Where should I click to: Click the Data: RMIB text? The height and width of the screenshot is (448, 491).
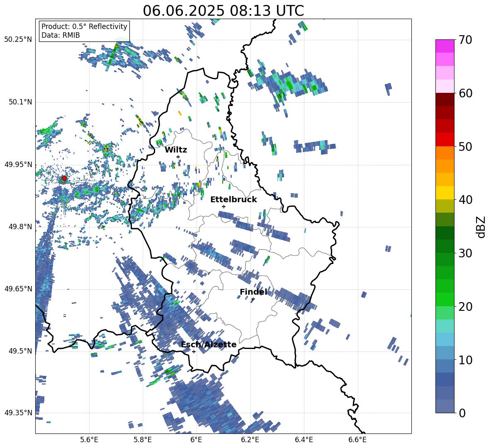(61, 35)
